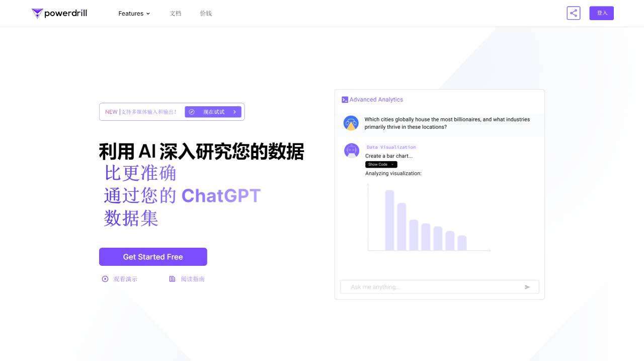Click the Advanced Analytics label
This screenshot has width=644, height=361.
[376, 100]
